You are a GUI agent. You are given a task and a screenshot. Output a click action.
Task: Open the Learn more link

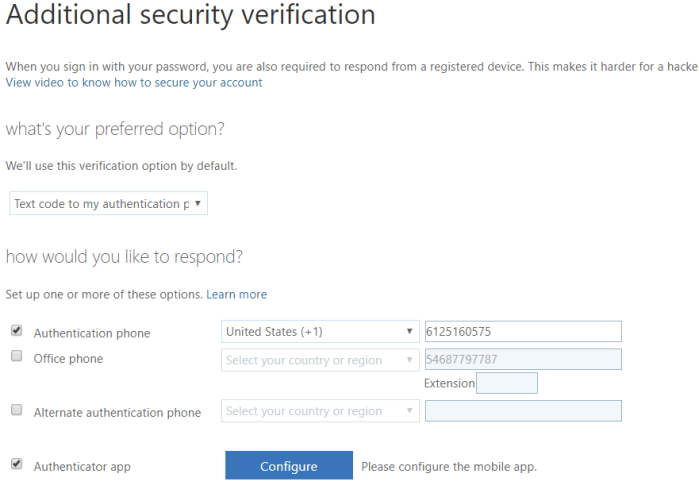[236, 295]
